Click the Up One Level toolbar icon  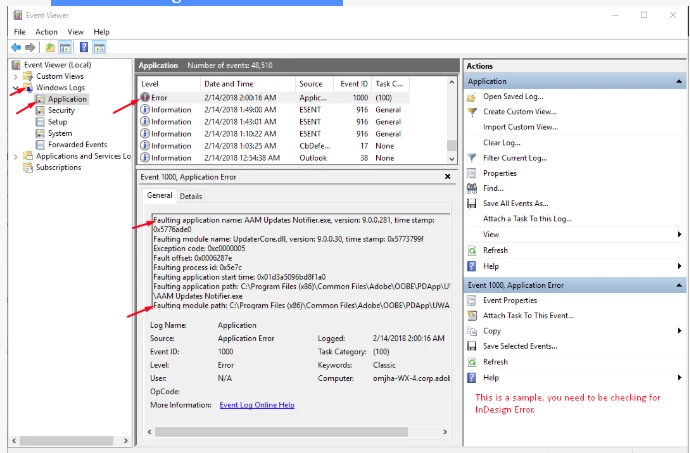pos(50,47)
